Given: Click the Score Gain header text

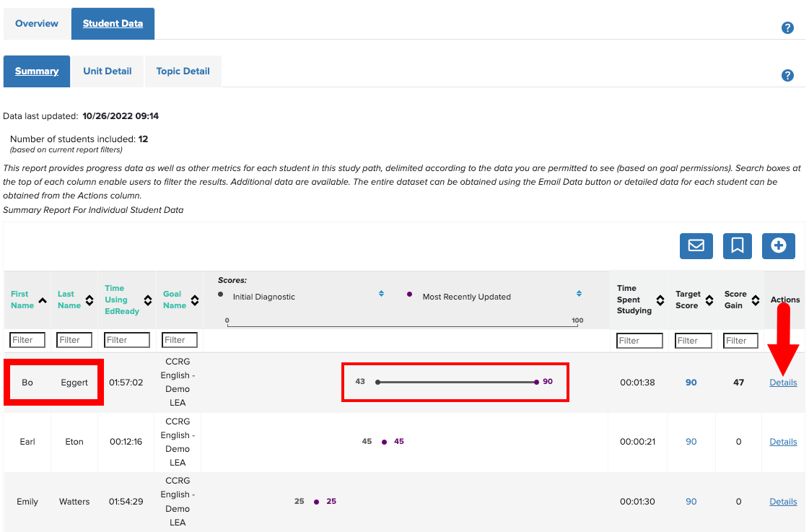Looking at the screenshot, I should [735, 300].
